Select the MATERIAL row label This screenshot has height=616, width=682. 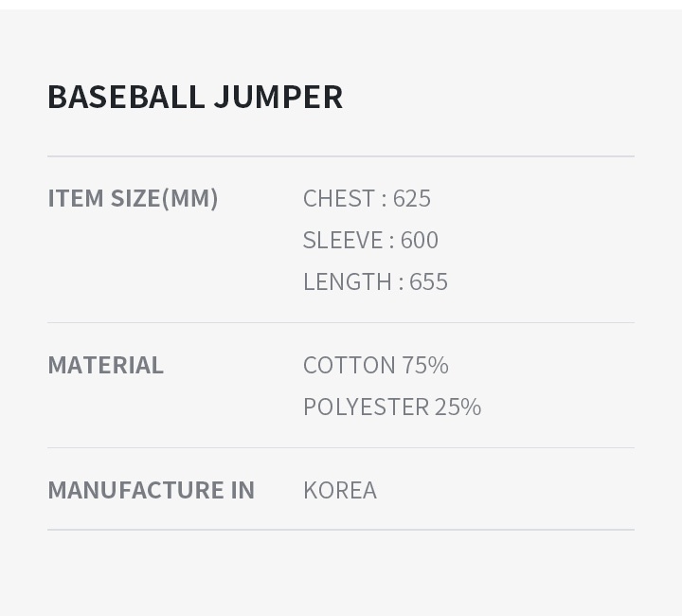pyautogui.click(x=105, y=365)
